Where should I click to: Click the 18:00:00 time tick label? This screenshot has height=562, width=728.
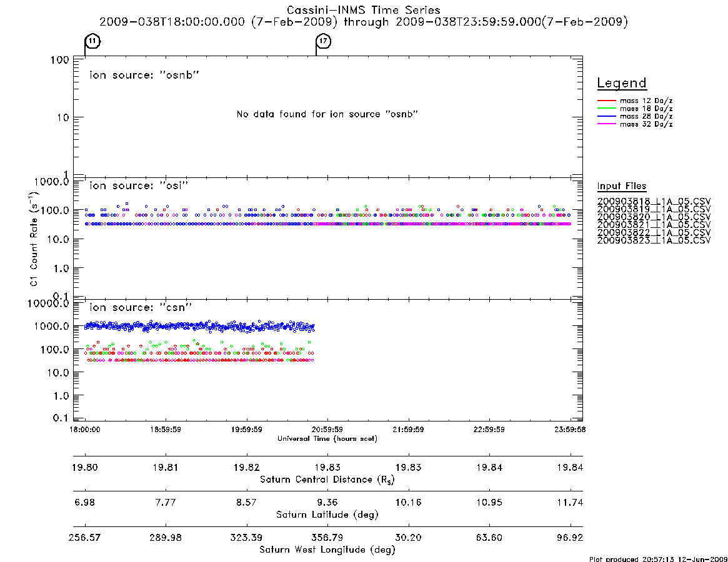tap(84, 430)
